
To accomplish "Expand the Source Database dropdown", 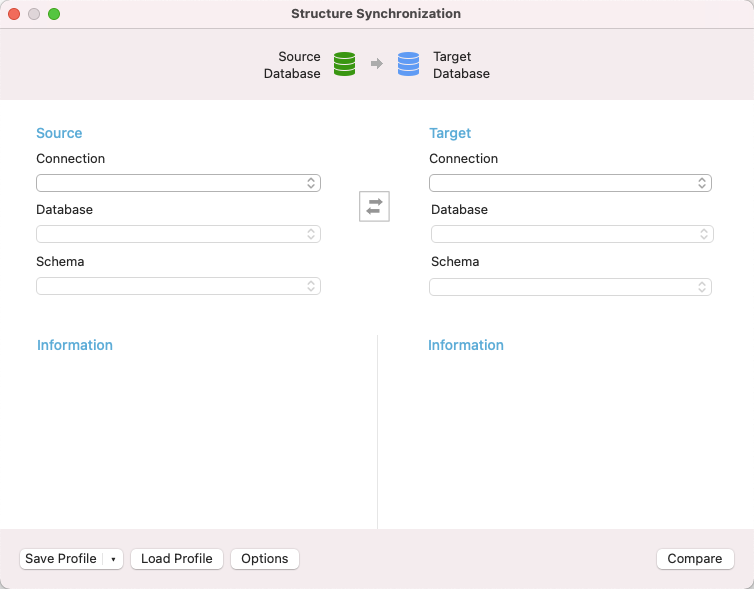I will (x=178, y=234).
